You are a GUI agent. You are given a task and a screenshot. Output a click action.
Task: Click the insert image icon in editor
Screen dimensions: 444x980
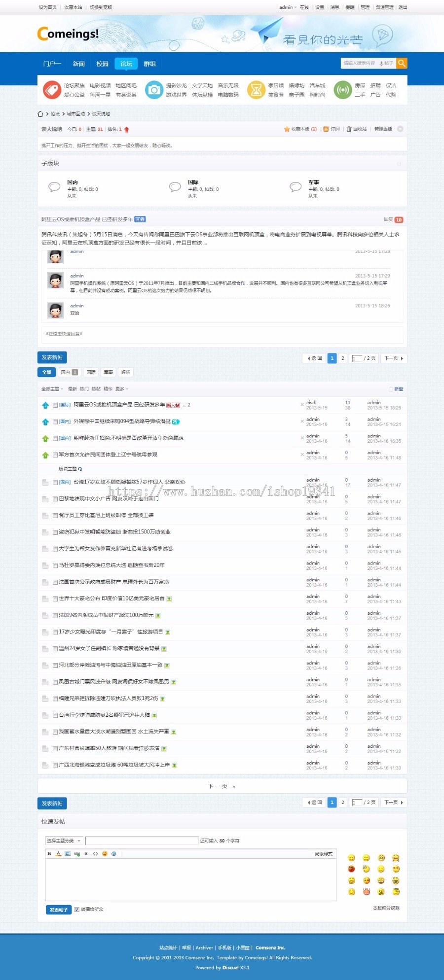pos(68,854)
